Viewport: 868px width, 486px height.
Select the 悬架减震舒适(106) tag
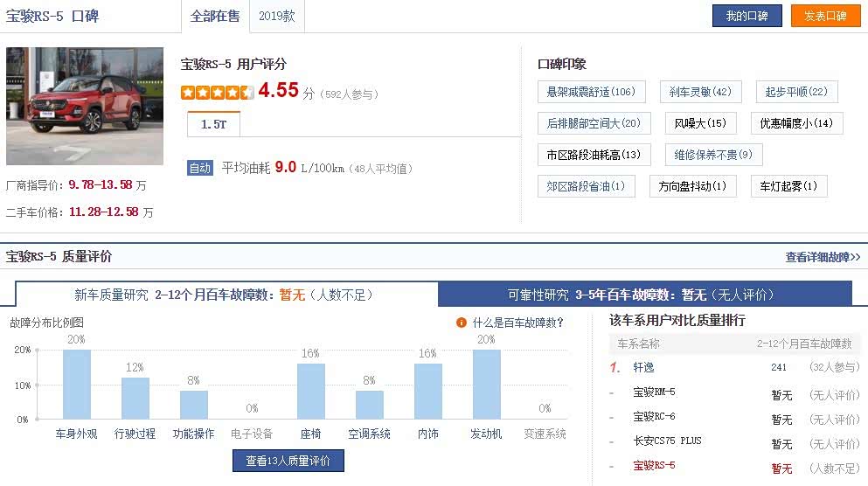[x=591, y=92]
